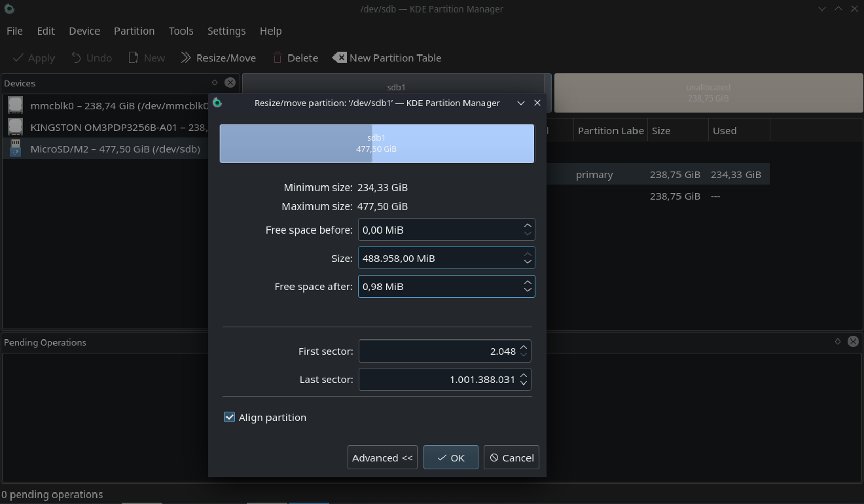Uncheck the Align partition checkbox

click(x=229, y=417)
